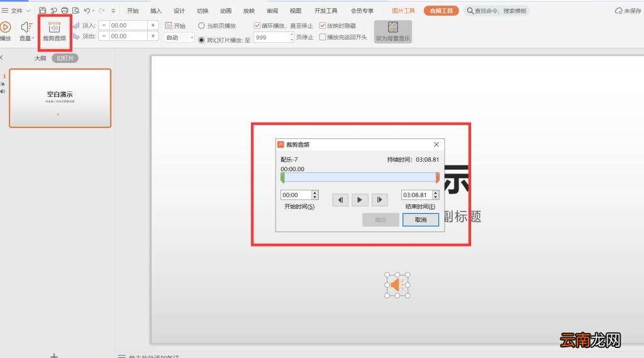644x358 pixels.
Task: Click the play button in trim dialog
Action: click(360, 199)
